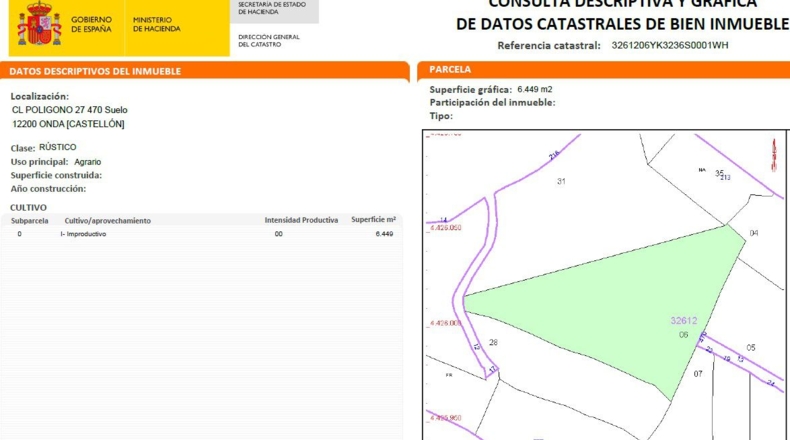Click the Uso principal label
Screen dimensions: 790x440
[x=39, y=162]
